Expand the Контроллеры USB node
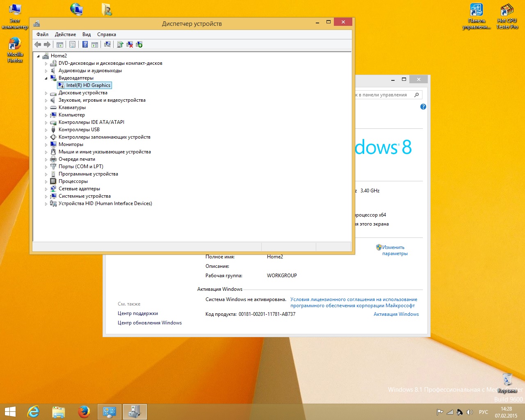Image resolution: width=525 pixels, height=420 pixels. point(46,130)
